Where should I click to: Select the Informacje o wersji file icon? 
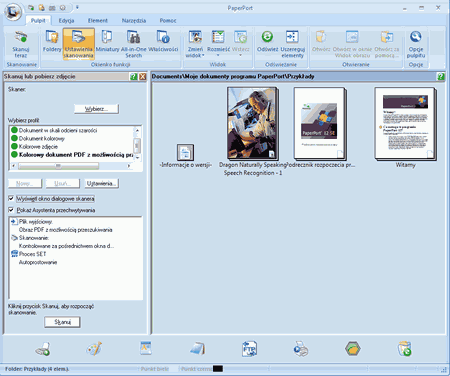point(185,153)
